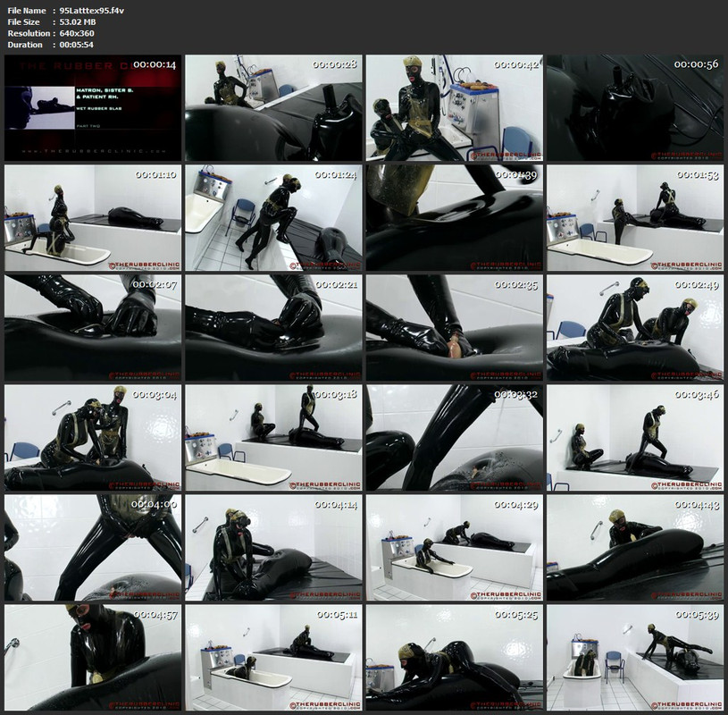Click the thumbnail marked 00:02:35
This screenshot has width=728, height=715.
[x=455, y=328]
